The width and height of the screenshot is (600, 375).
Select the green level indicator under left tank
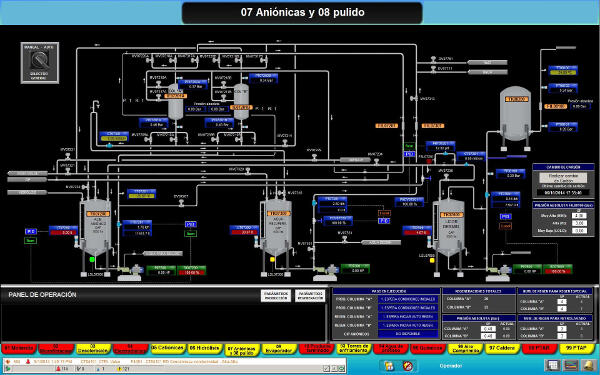[x=92, y=259]
